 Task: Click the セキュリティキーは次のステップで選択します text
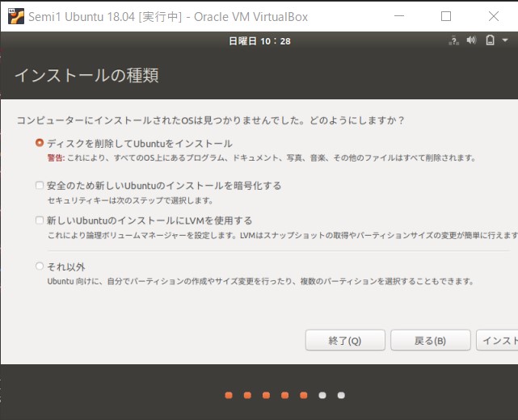pyautogui.click(x=130, y=200)
